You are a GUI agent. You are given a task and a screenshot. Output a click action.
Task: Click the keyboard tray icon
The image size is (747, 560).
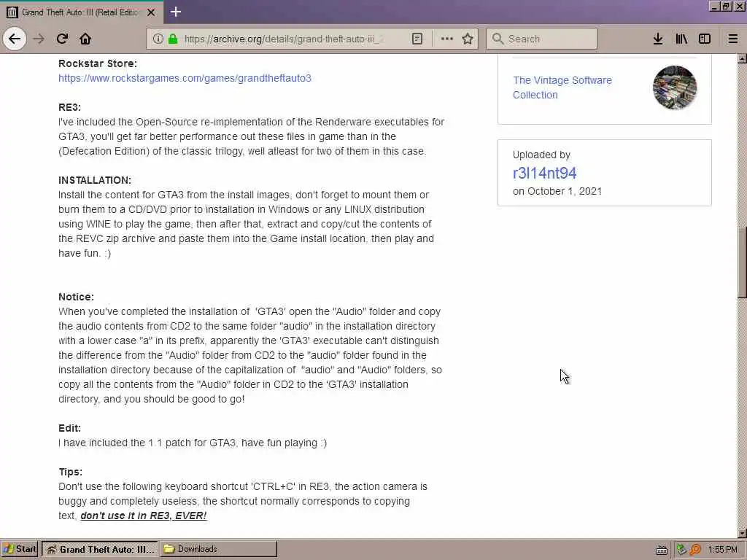click(x=662, y=550)
